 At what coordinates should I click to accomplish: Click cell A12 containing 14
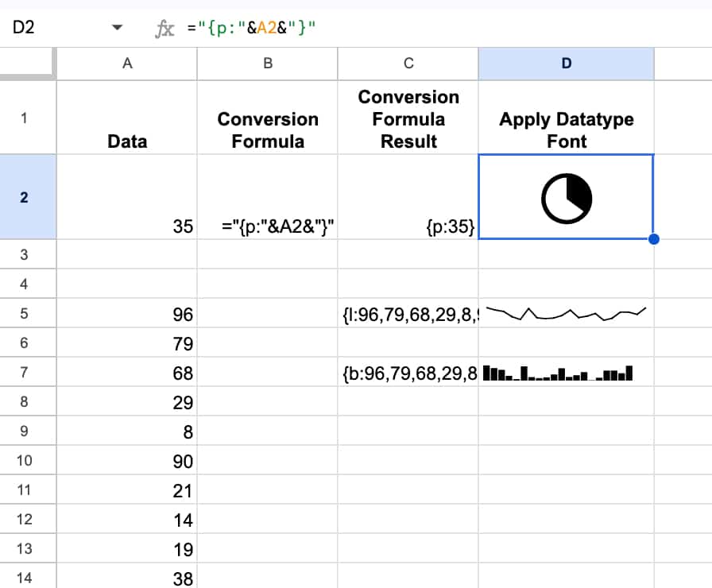(x=127, y=519)
